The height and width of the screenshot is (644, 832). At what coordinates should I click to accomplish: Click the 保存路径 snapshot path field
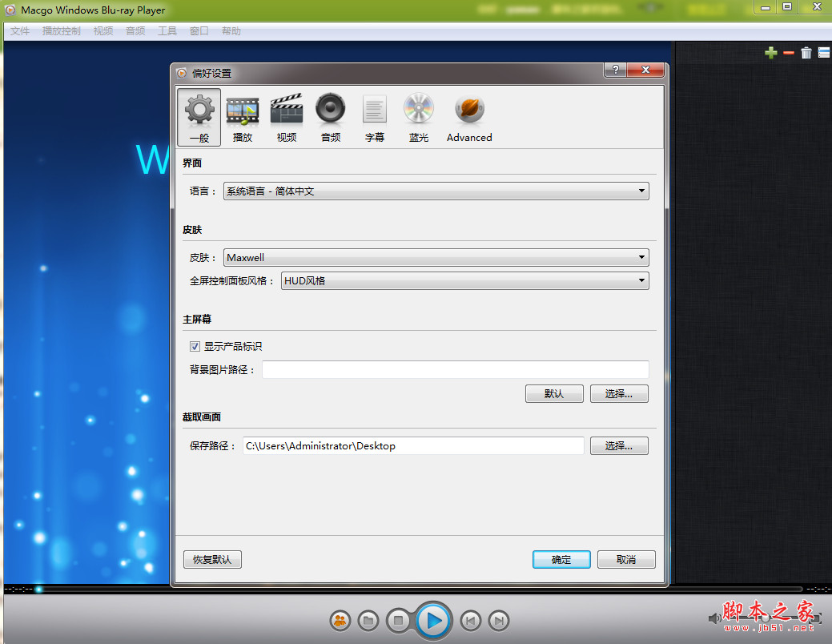click(413, 446)
